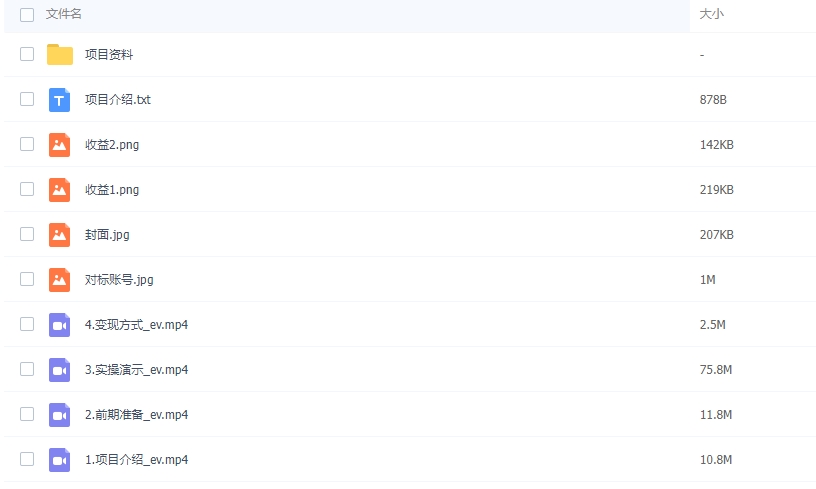
Task: Play the 2.前期准备_ev.mp4 file name
Action: click(137, 415)
